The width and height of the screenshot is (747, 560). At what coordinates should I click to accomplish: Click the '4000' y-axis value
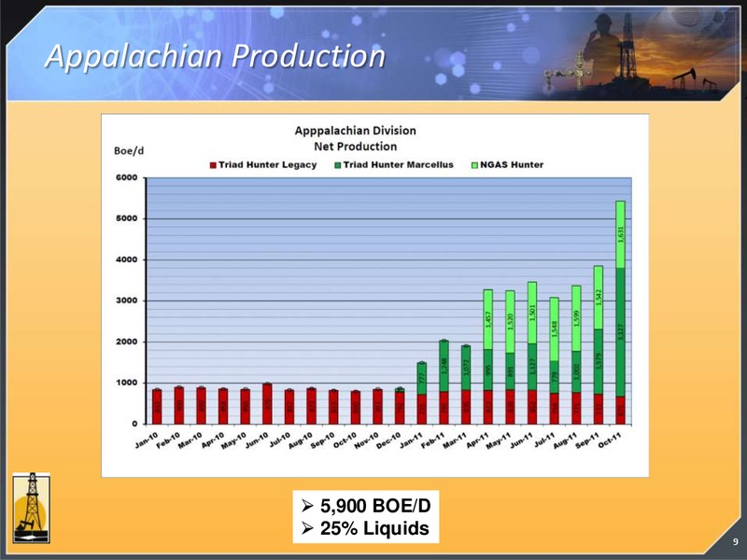click(126, 260)
